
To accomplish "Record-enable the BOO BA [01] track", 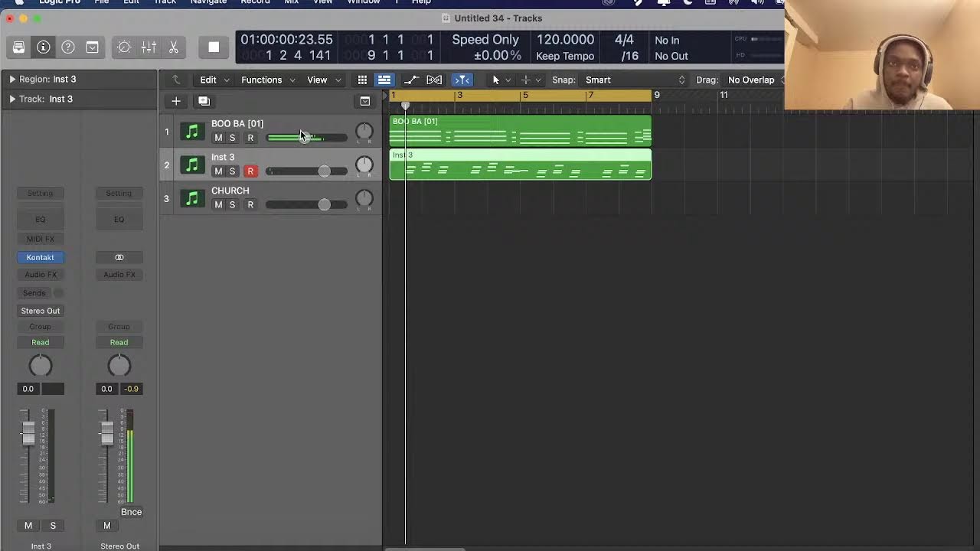I will pos(250,138).
